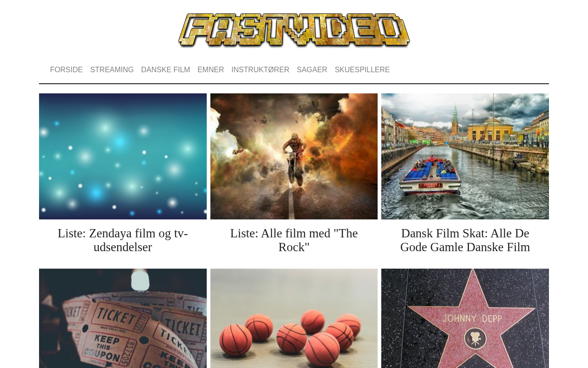Open the blue bokeh lights thumbnail
This screenshot has height=368, width=588.
pyautogui.click(x=123, y=156)
